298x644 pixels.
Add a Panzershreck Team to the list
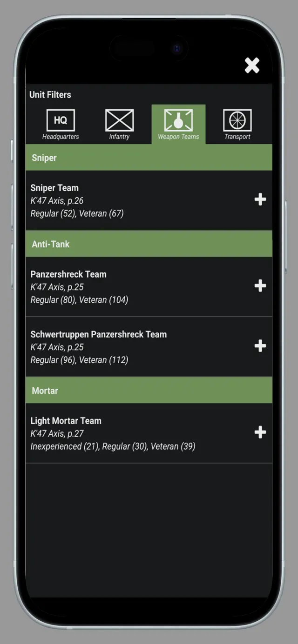coord(260,286)
